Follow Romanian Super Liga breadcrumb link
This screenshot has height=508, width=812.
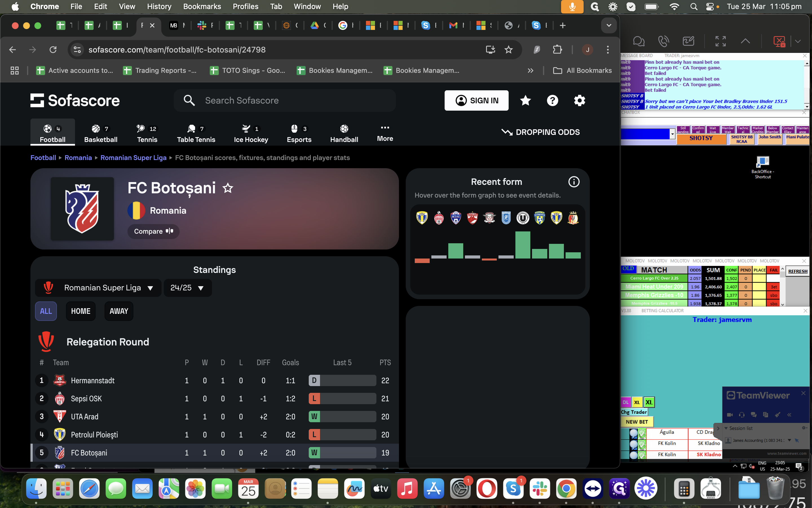click(x=133, y=157)
